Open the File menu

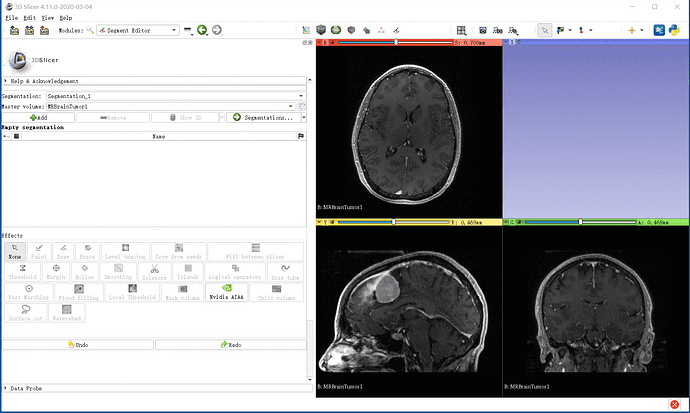tap(12, 18)
